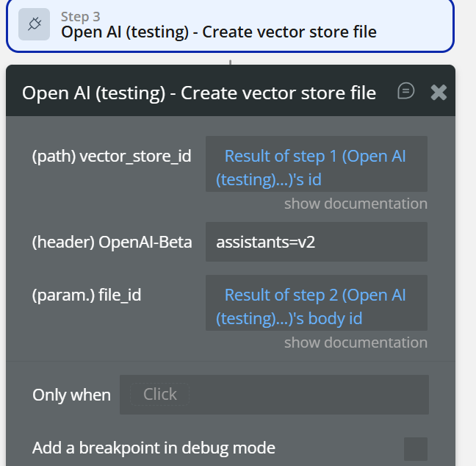Click the connector line below Step 3 box
This screenshot has width=476, height=466.
(x=231, y=60)
